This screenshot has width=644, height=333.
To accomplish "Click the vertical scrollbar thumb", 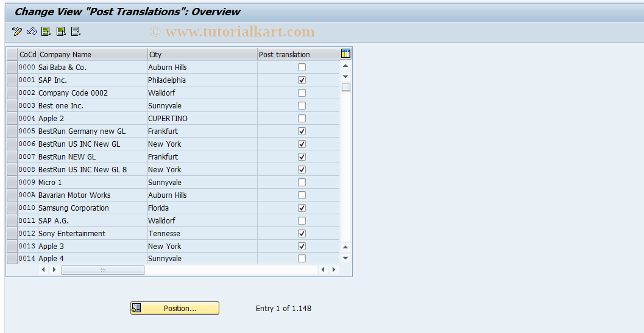I will point(346,87).
